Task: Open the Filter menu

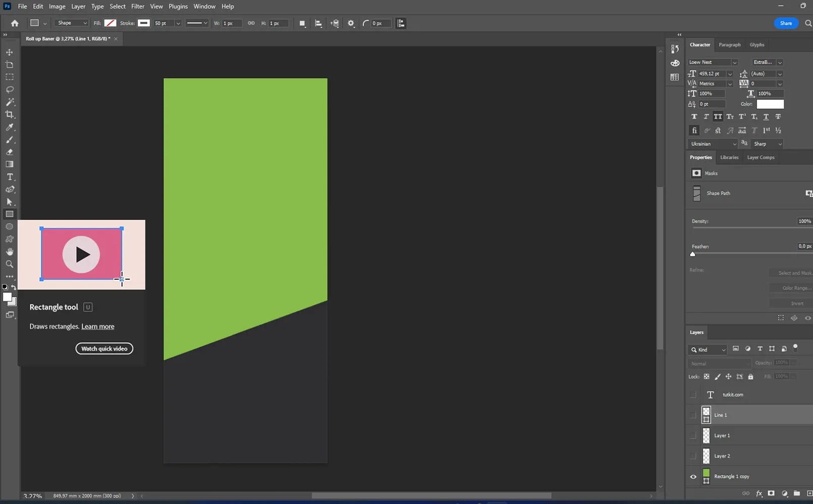Action: pyautogui.click(x=138, y=7)
